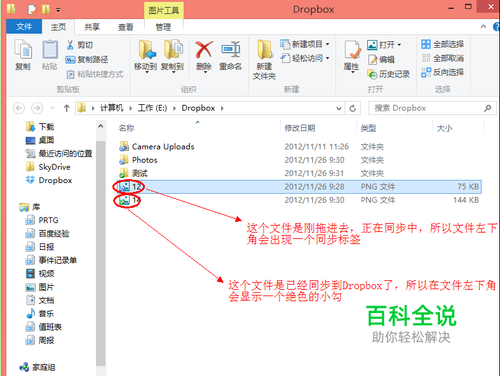Click the Back navigation arrow

19,108
